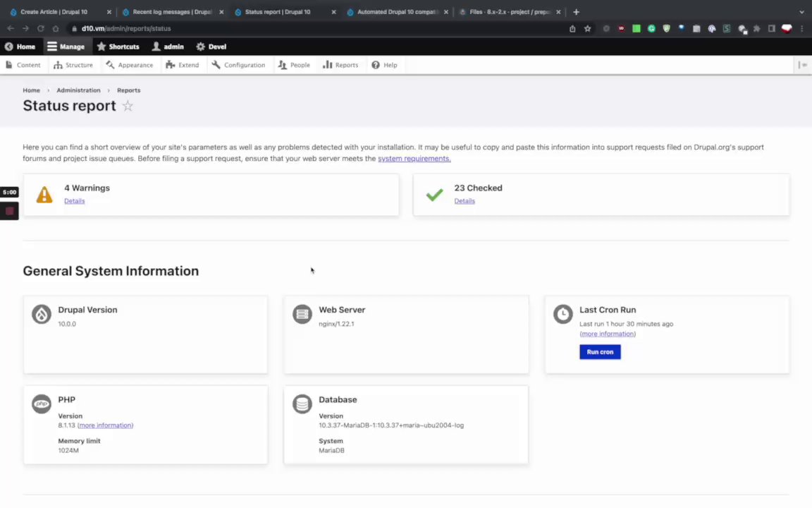Click PHP version more information link
This screenshot has width=812, height=508.
pos(105,425)
